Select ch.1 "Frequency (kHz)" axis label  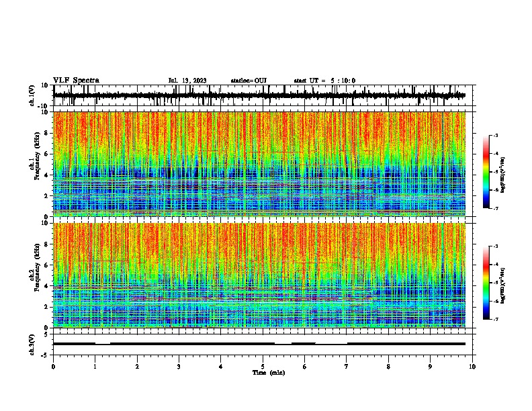click(37, 156)
